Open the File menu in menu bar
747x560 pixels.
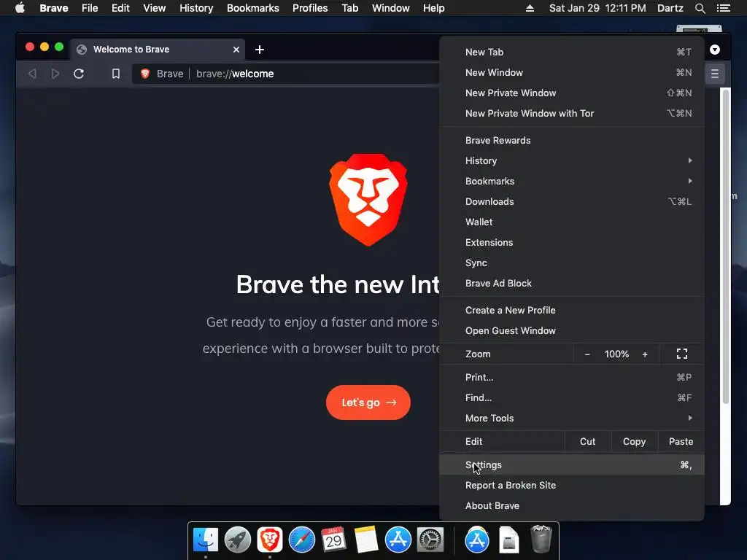click(x=90, y=8)
